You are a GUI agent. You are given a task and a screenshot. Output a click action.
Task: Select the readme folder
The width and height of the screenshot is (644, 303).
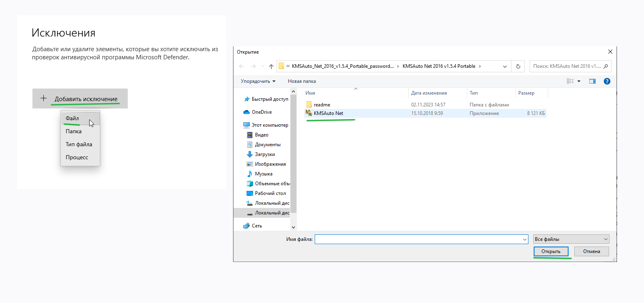click(x=322, y=105)
